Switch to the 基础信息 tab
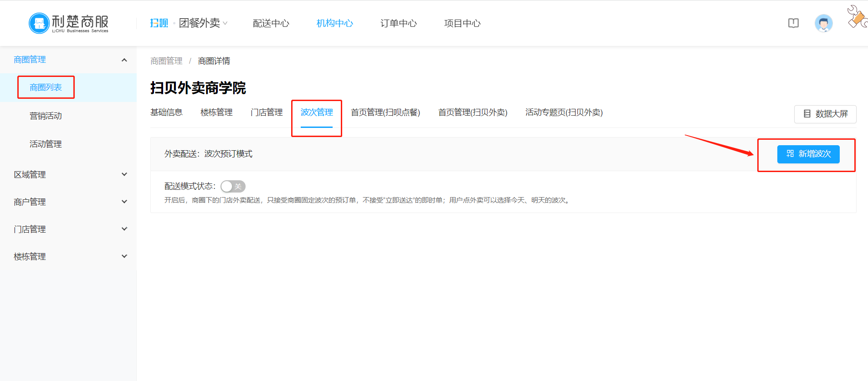The image size is (868, 381). pos(166,112)
